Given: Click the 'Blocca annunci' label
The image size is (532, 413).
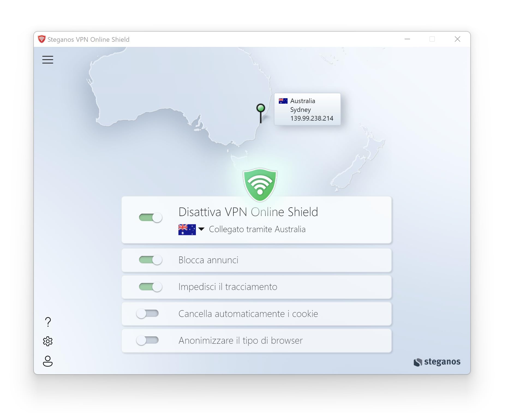Looking at the screenshot, I should (x=208, y=260).
